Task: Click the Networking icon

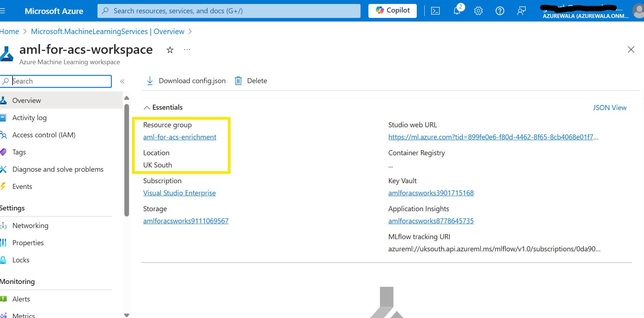Action: click(x=4, y=226)
